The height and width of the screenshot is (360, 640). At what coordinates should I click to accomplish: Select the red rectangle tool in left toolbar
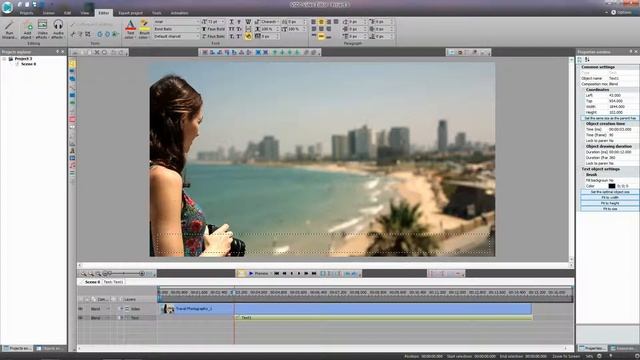(x=72, y=119)
